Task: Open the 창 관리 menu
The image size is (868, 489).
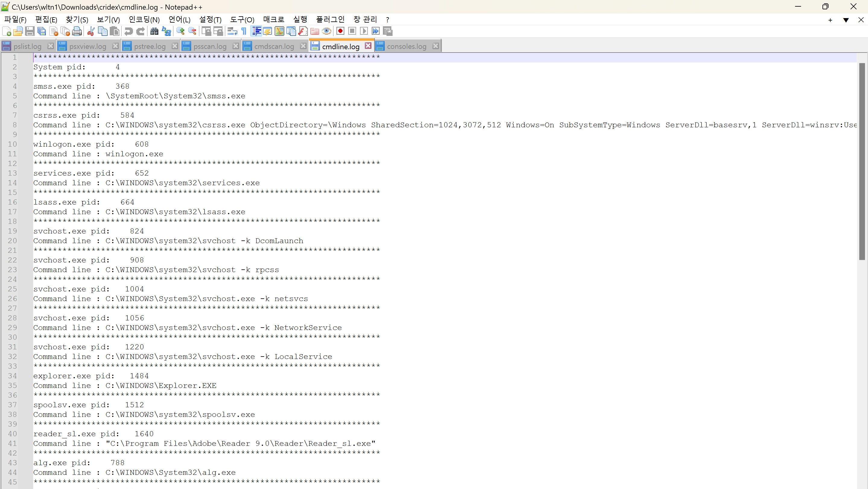Action: click(x=365, y=20)
